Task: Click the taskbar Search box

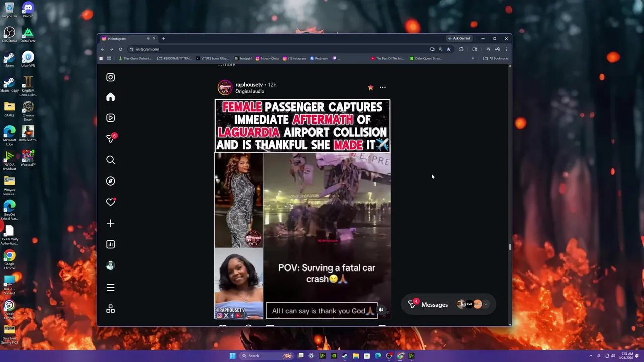Action: point(268,356)
